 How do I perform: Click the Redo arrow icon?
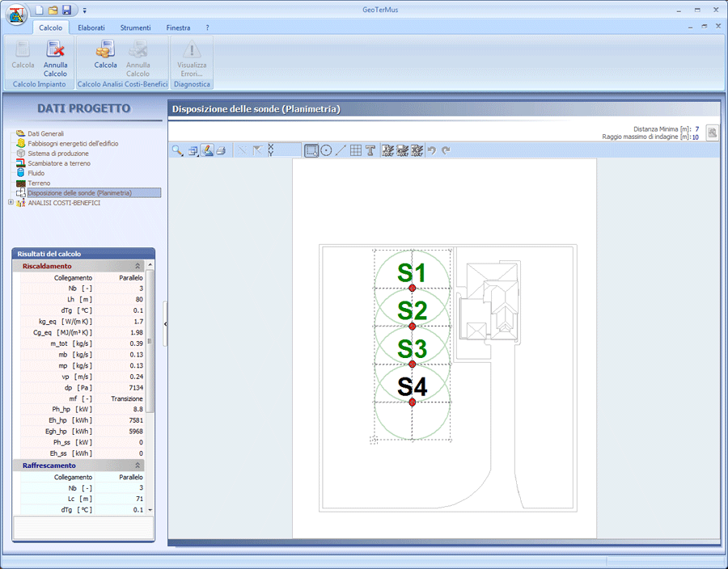point(446,150)
